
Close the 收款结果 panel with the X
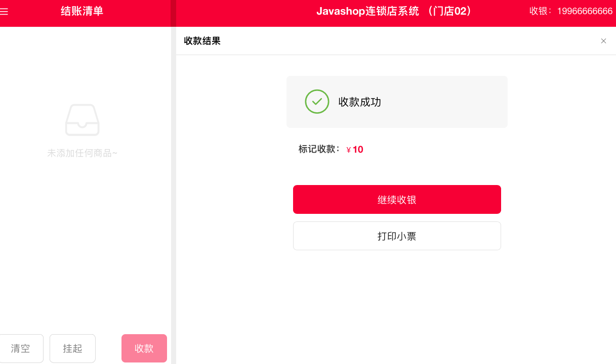(x=603, y=41)
